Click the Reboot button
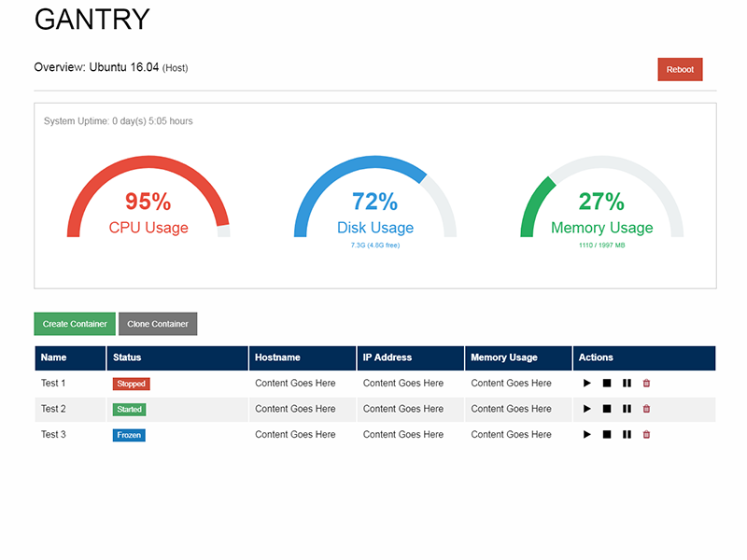This screenshot has width=747, height=560. (680, 70)
